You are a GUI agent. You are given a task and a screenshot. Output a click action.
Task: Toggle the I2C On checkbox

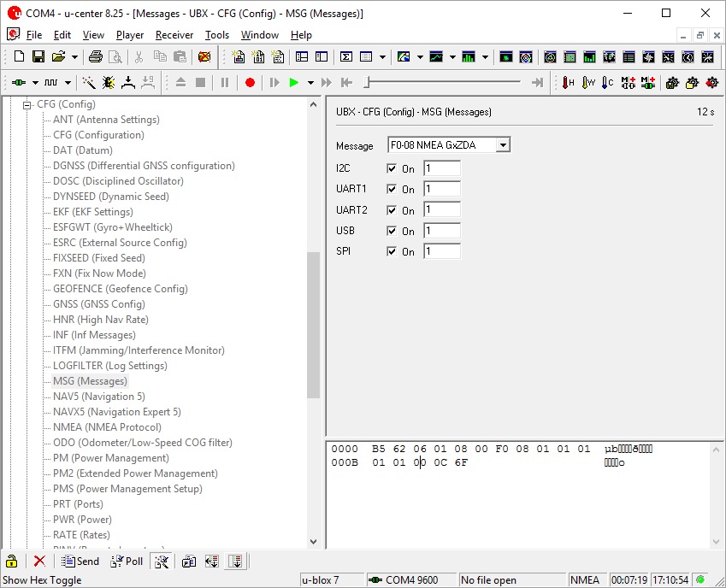392,169
